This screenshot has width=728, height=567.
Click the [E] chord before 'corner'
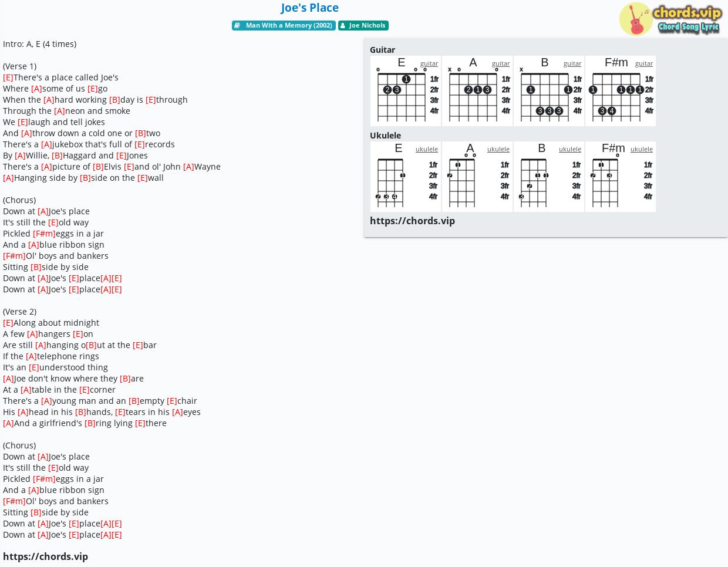coord(85,390)
